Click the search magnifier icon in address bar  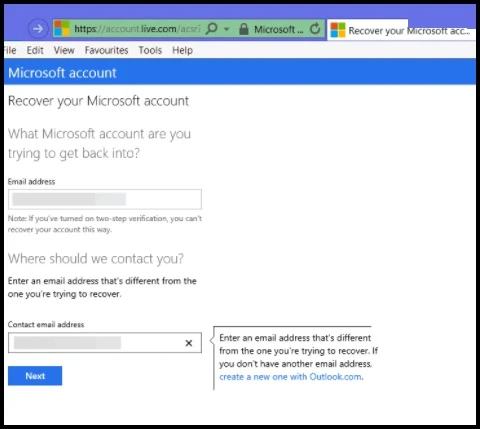pyautogui.click(x=212, y=29)
